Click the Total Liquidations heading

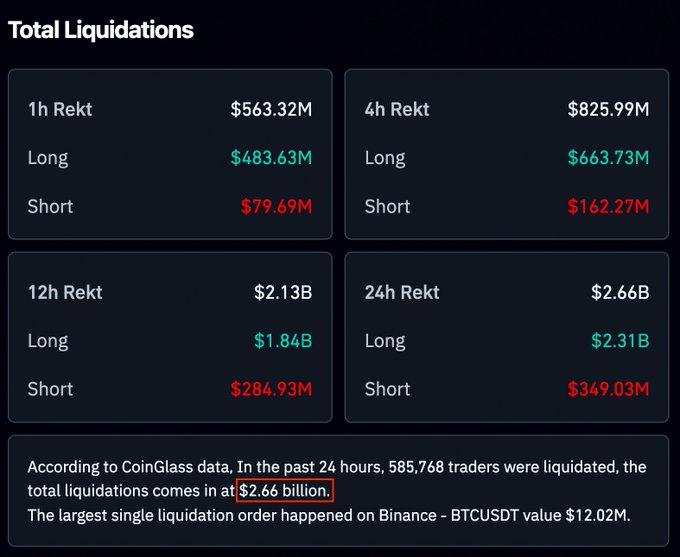100,30
